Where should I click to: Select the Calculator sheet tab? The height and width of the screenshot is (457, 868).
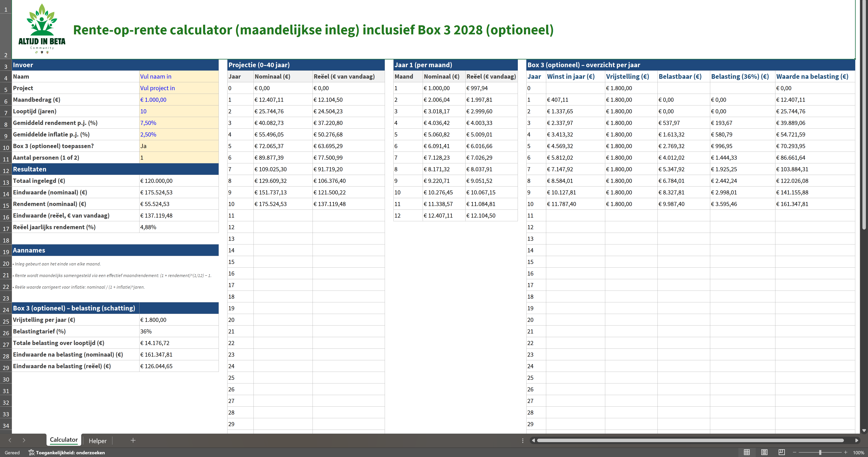64,440
